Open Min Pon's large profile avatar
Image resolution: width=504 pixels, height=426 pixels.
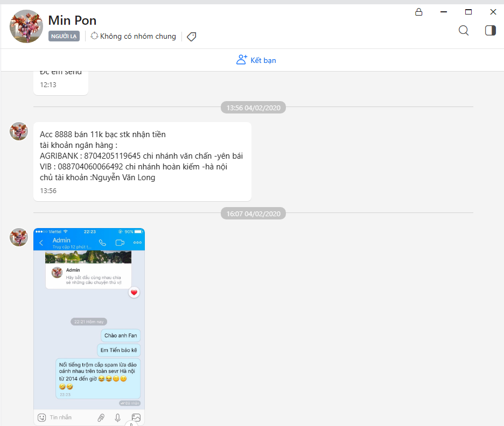(26, 26)
